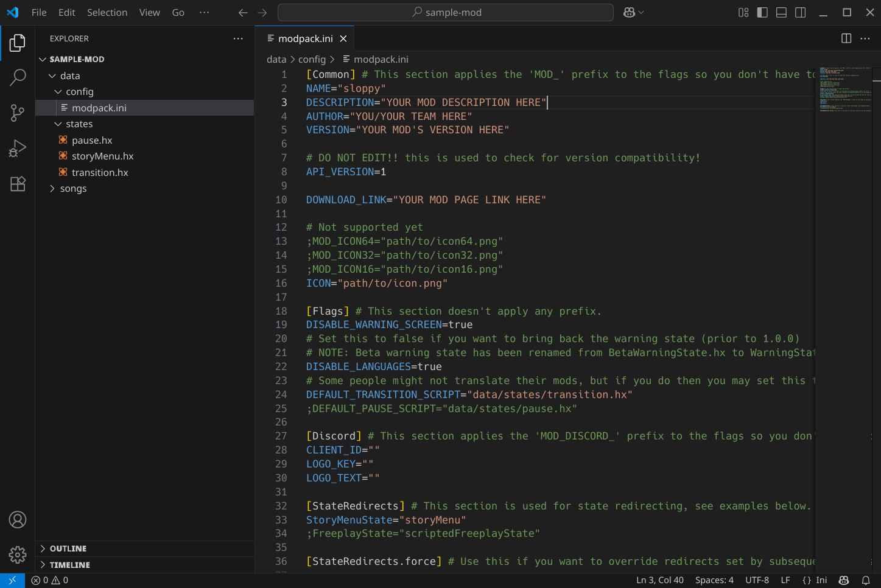881x588 pixels.
Task: Split the editor to the right
Action: point(846,38)
